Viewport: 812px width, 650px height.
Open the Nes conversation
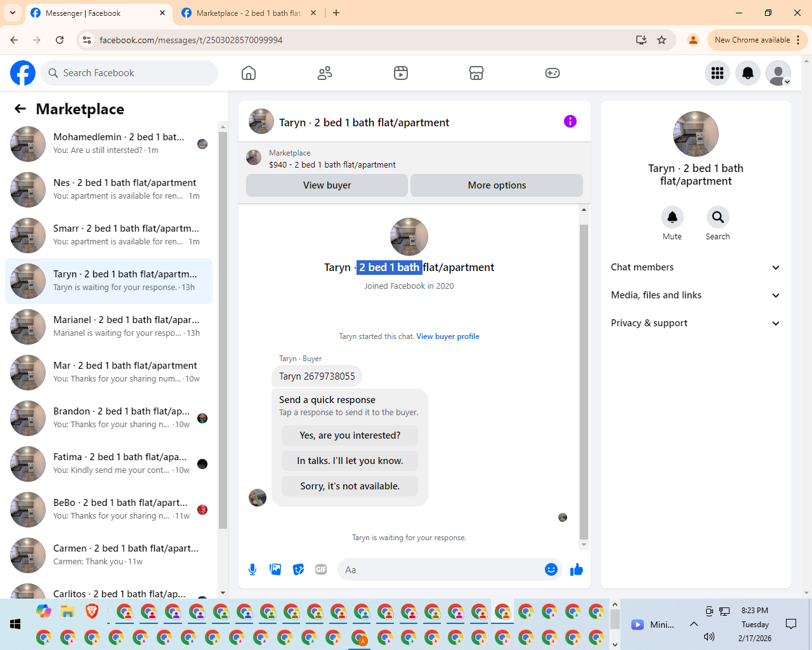[108, 190]
